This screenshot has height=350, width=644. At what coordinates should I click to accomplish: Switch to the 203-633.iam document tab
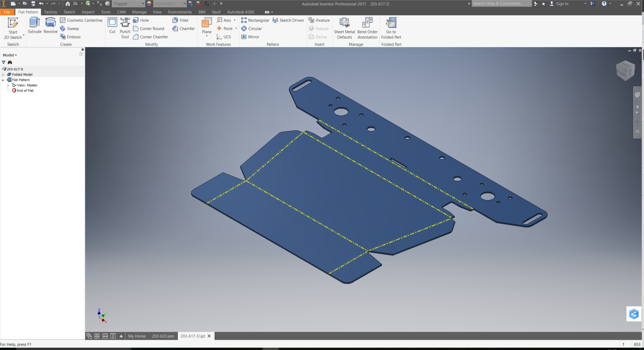pos(163,336)
